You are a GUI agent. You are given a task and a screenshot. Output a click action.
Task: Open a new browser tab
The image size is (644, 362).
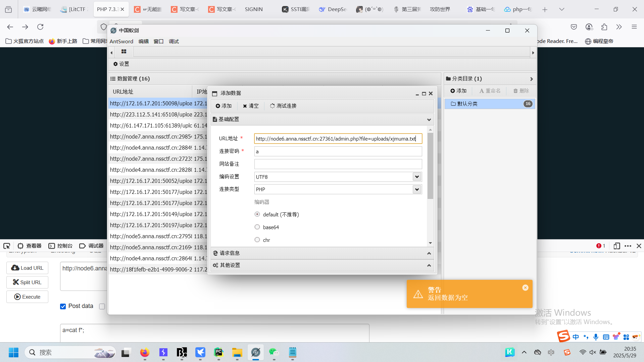(545, 9)
